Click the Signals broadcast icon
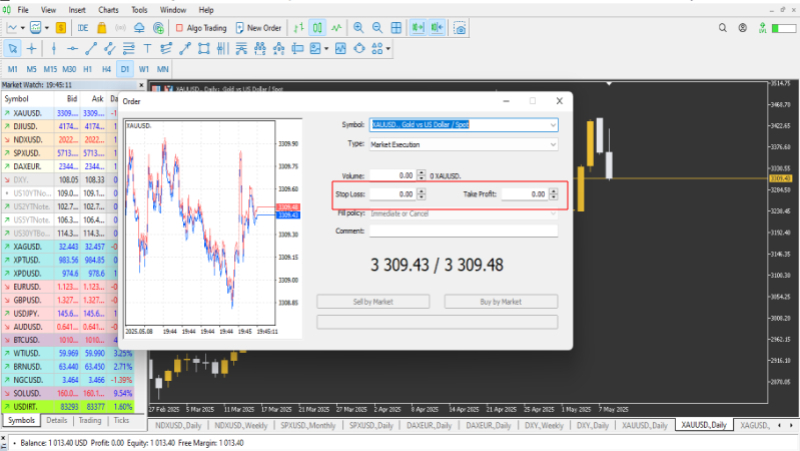The height and width of the screenshot is (451, 800). point(120,28)
